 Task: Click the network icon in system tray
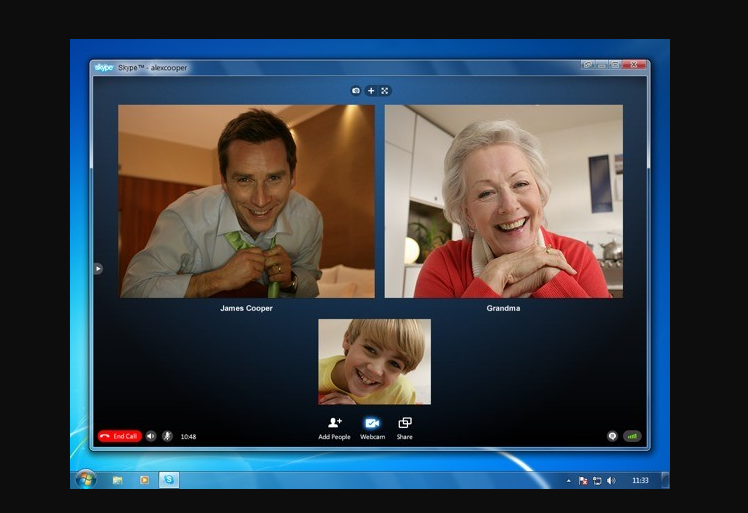[x=597, y=481]
